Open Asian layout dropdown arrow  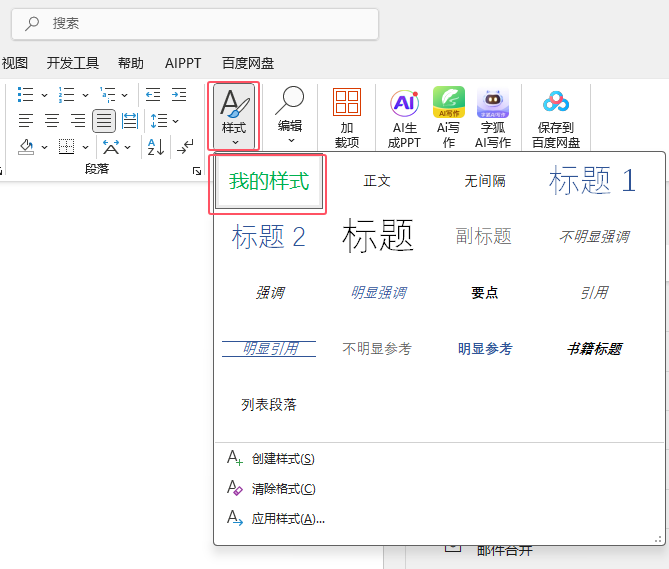128,148
